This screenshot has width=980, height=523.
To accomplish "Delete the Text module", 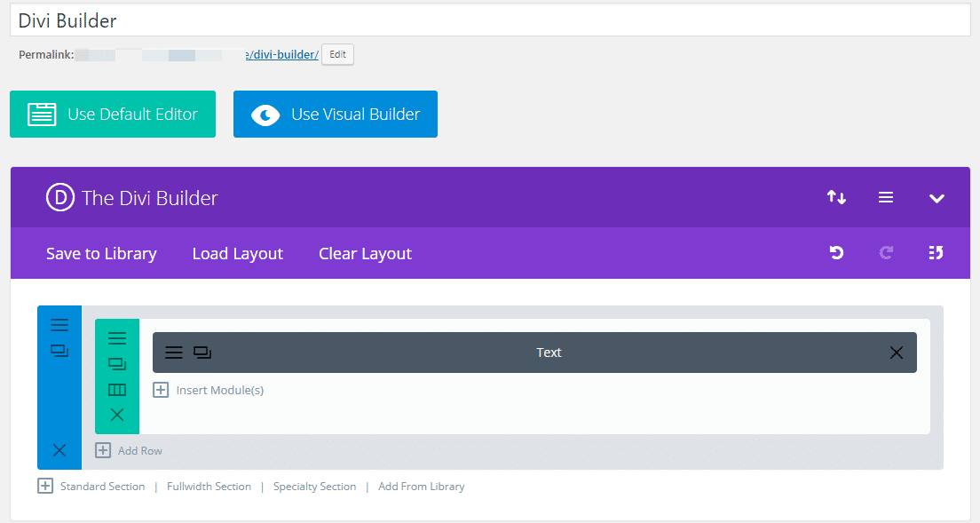I will tap(897, 353).
